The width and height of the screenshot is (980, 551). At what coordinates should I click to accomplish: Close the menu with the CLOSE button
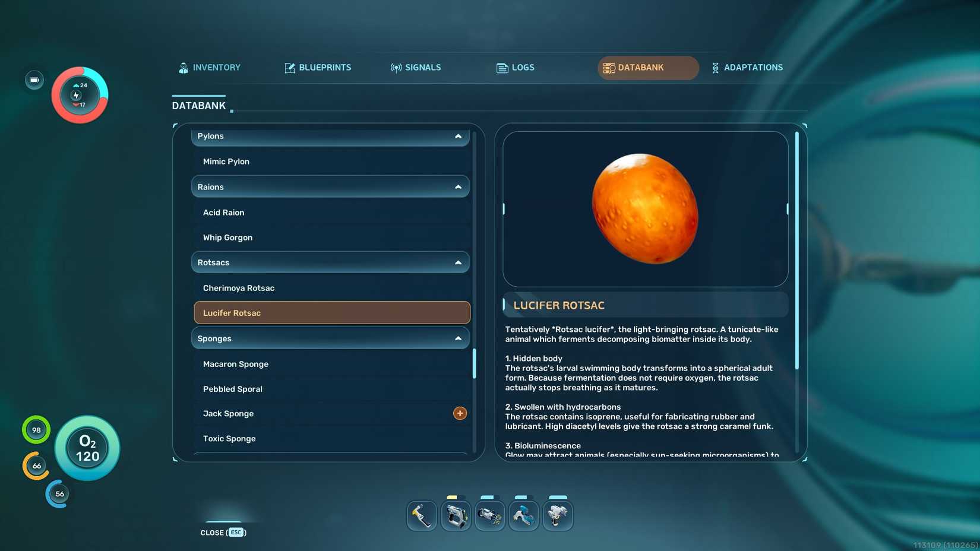pyautogui.click(x=223, y=533)
